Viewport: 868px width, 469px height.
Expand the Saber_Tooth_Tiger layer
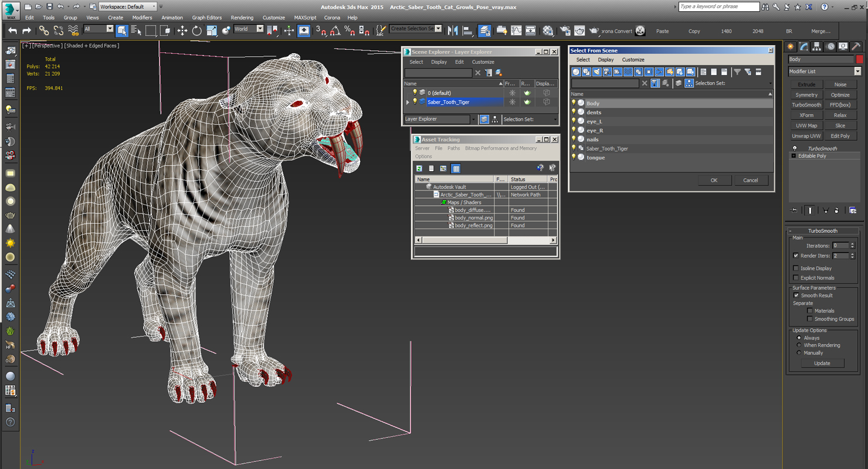coord(408,102)
